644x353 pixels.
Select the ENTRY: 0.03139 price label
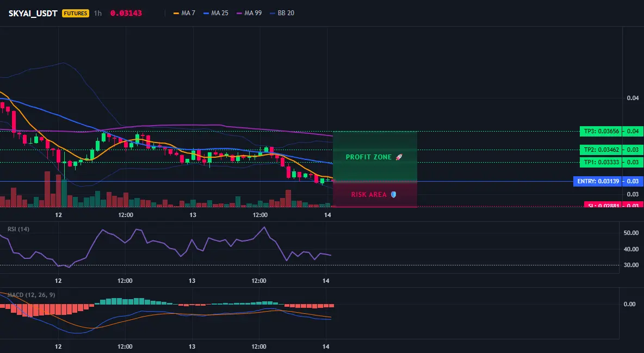[598, 181]
